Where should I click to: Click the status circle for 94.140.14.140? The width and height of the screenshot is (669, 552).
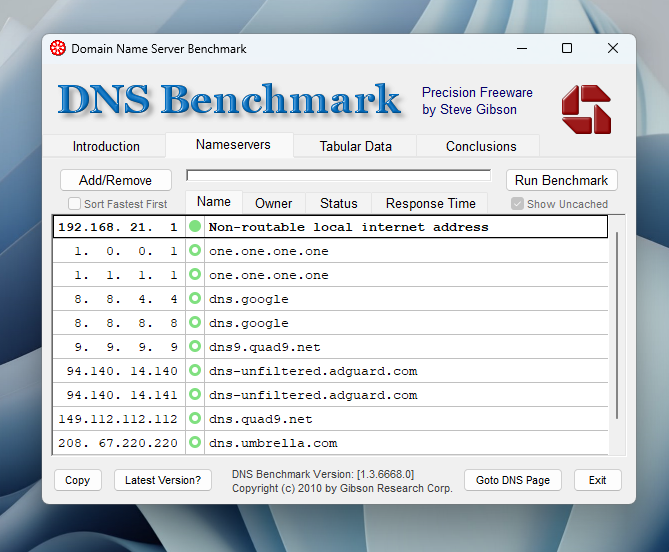195,370
